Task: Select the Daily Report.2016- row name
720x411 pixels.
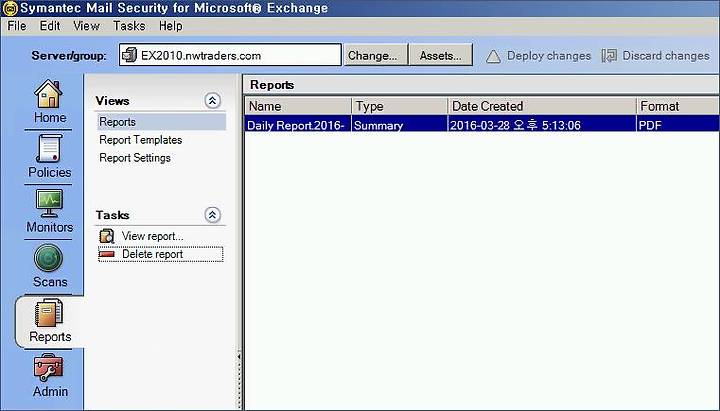Action: pos(298,125)
